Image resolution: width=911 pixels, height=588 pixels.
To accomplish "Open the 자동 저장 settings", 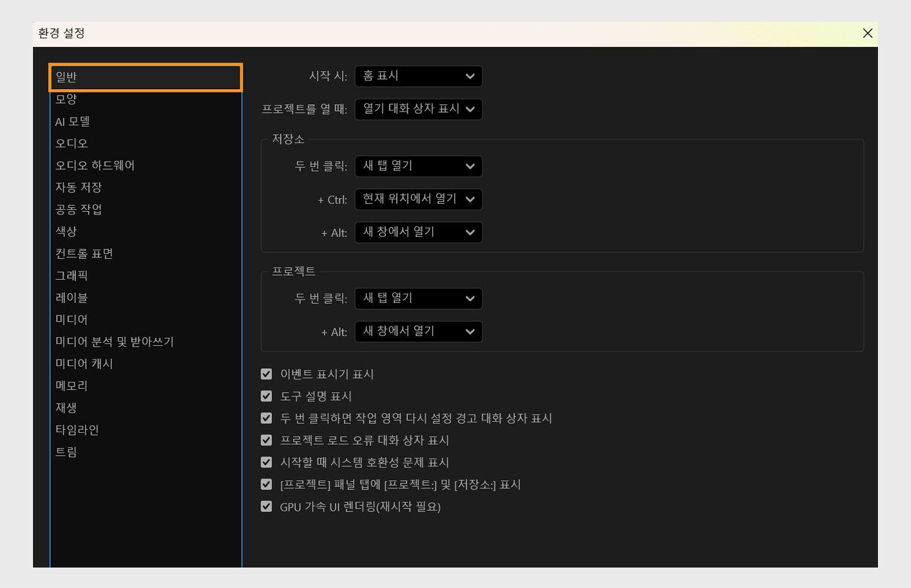I will (79, 187).
